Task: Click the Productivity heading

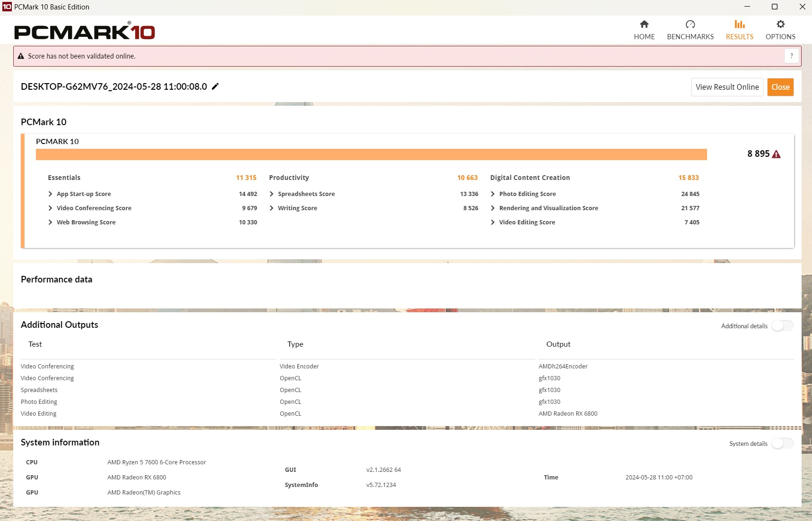Action: 289,178
